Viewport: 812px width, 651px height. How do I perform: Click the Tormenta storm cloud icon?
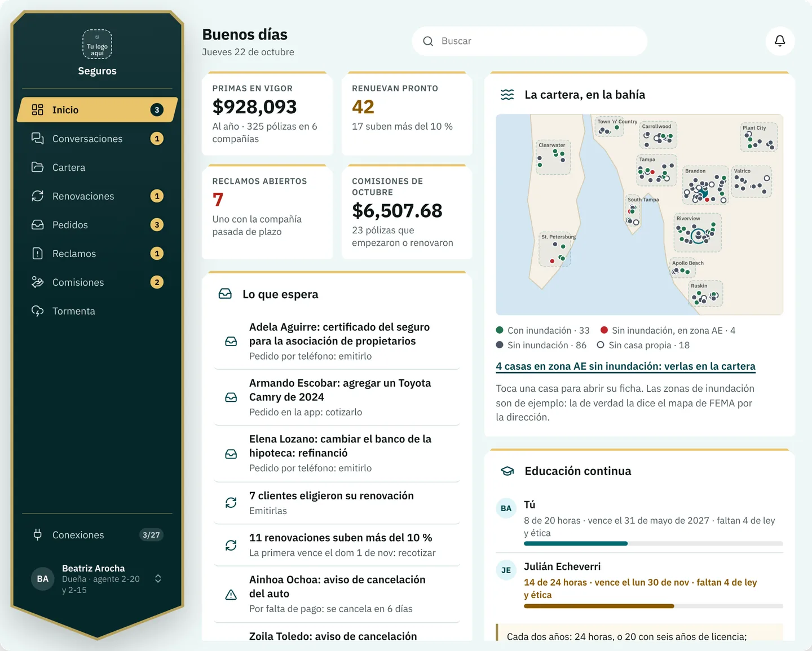point(38,311)
